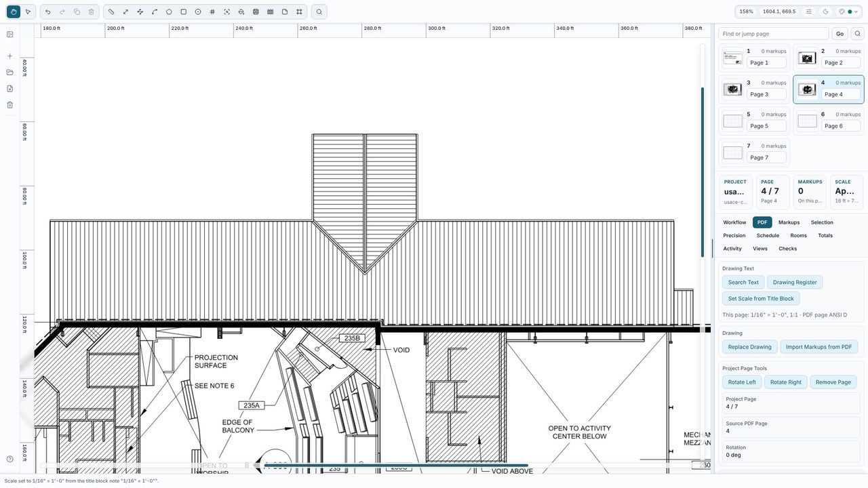
Task: Select the zigzag polyline tool
Action: pyautogui.click(x=140, y=12)
